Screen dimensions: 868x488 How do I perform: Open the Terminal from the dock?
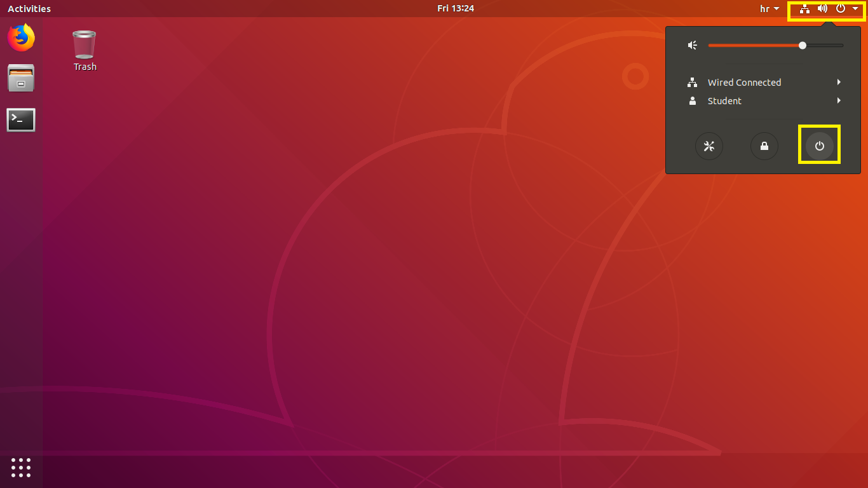[21, 119]
